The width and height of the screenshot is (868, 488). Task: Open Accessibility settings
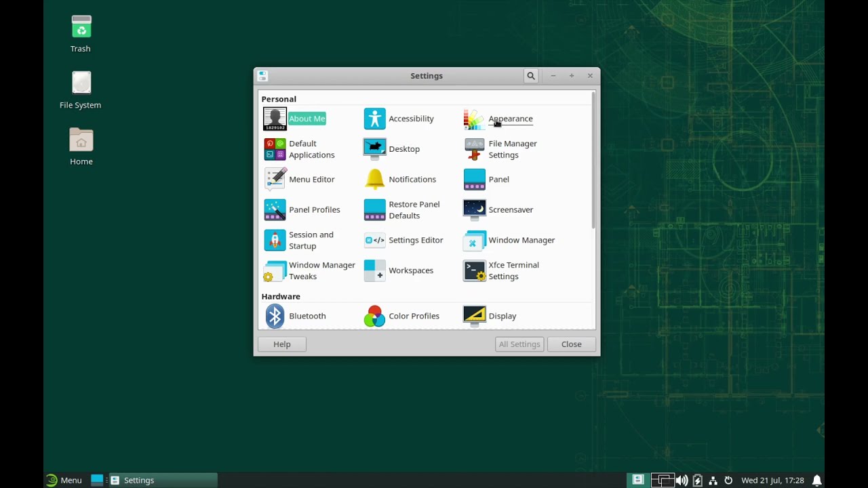399,119
